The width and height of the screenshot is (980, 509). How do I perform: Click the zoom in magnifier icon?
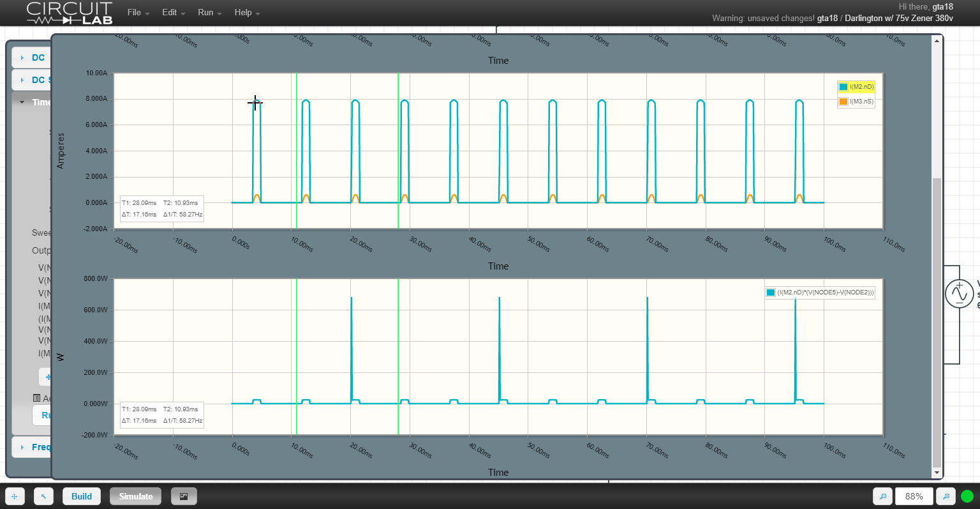[946, 496]
